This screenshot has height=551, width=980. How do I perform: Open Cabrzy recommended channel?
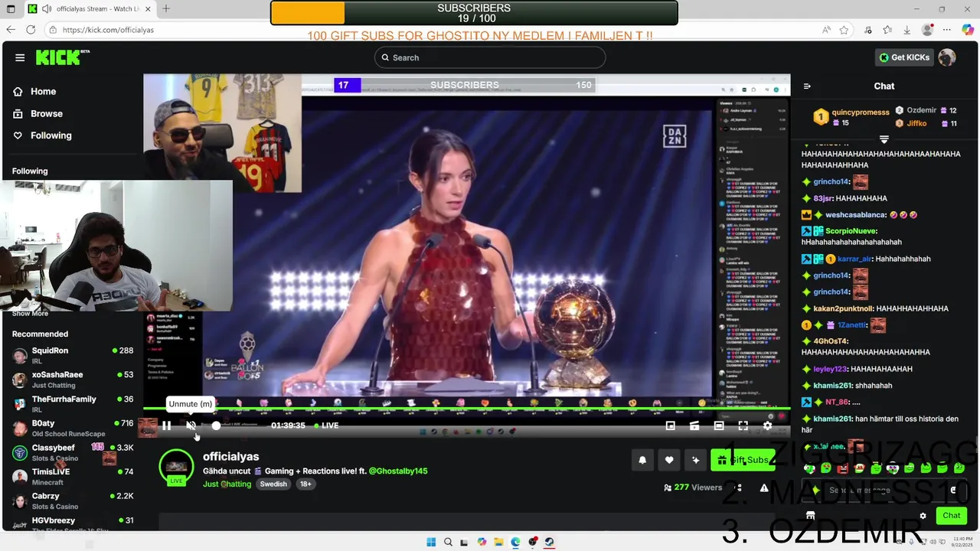(x=73, y=500)
